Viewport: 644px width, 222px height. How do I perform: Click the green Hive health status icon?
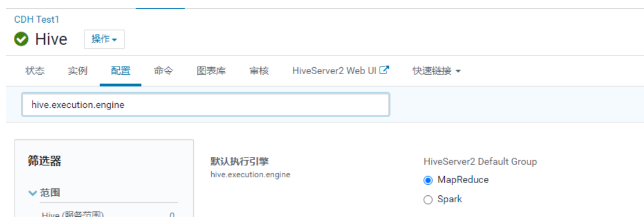(21, 39)
